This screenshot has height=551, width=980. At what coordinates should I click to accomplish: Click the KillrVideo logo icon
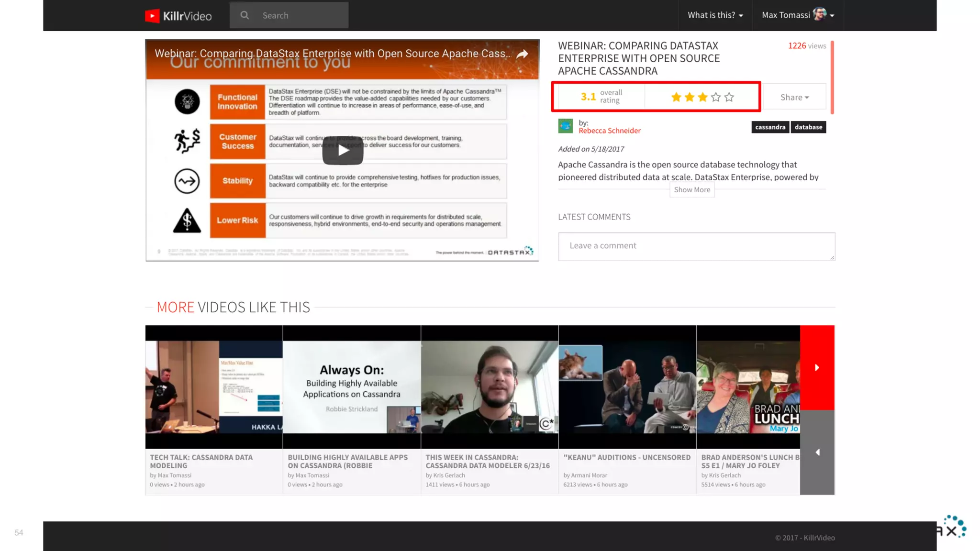pos(152,16)
